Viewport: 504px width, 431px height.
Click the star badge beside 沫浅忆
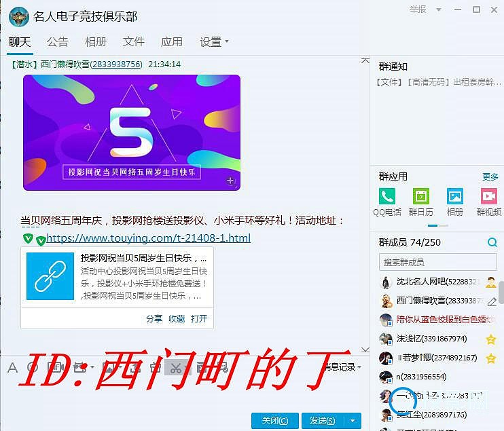(491, 339)
